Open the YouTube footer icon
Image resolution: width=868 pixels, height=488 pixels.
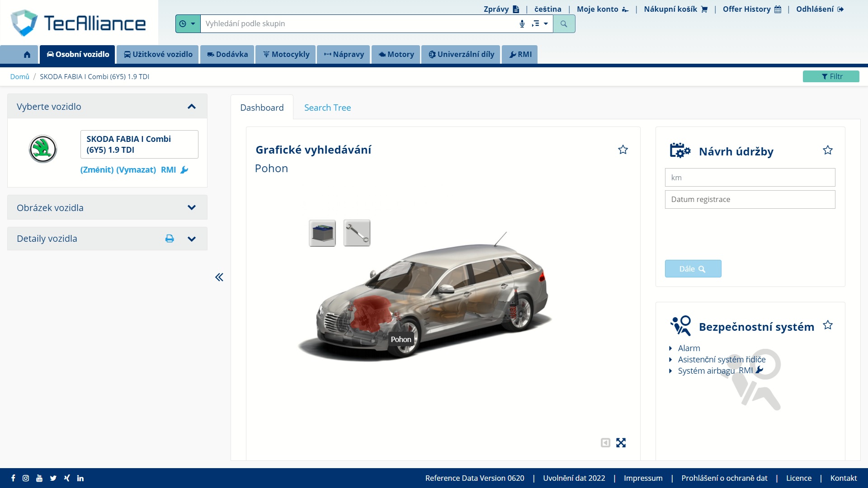point(39,478)
